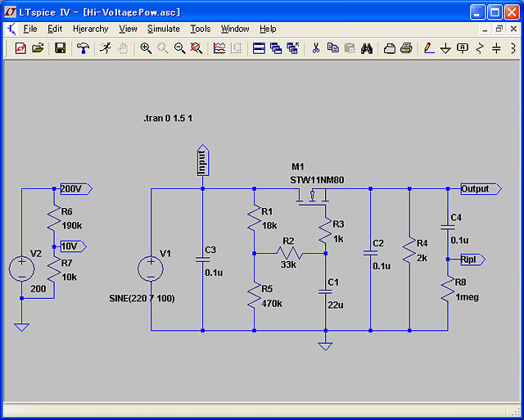Select the Ripl net label
This screenshot has height=420, width=524.
pos(472,260)
